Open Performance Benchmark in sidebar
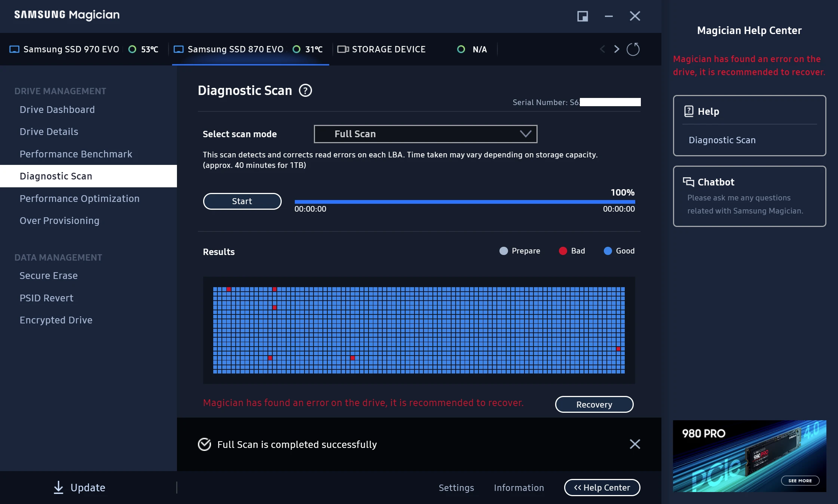Viewport: 838px width, 504px height. pos(76,154)
